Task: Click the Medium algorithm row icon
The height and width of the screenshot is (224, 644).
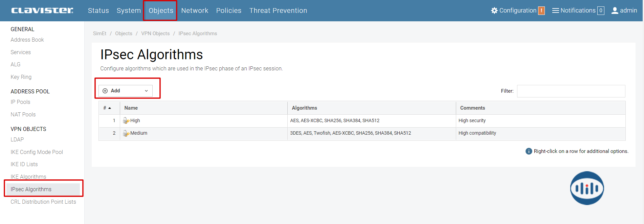Action: click(x=126, y=133)
